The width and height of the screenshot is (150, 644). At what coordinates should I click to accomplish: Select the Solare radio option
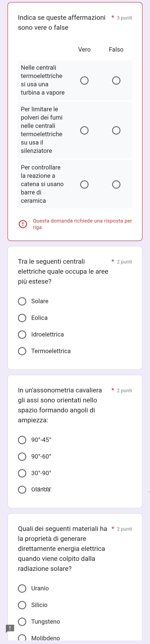click(22, 302)
